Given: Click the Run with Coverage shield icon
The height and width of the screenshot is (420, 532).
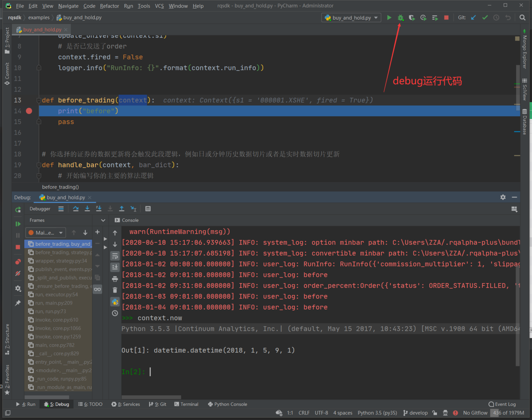Looking at the screenshot, I should (412, 18).
